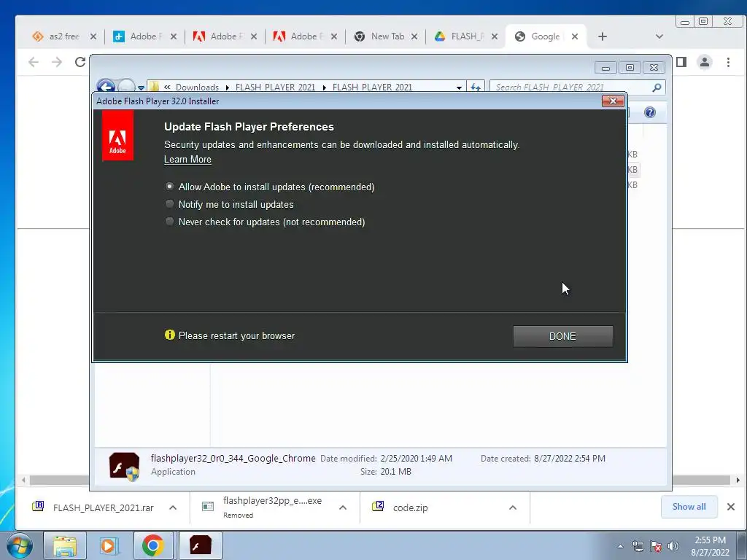Open Windows Explorer from taskbar
This screenshot has height=560, width=747.
pyautogui.click(x=65, y=545)
